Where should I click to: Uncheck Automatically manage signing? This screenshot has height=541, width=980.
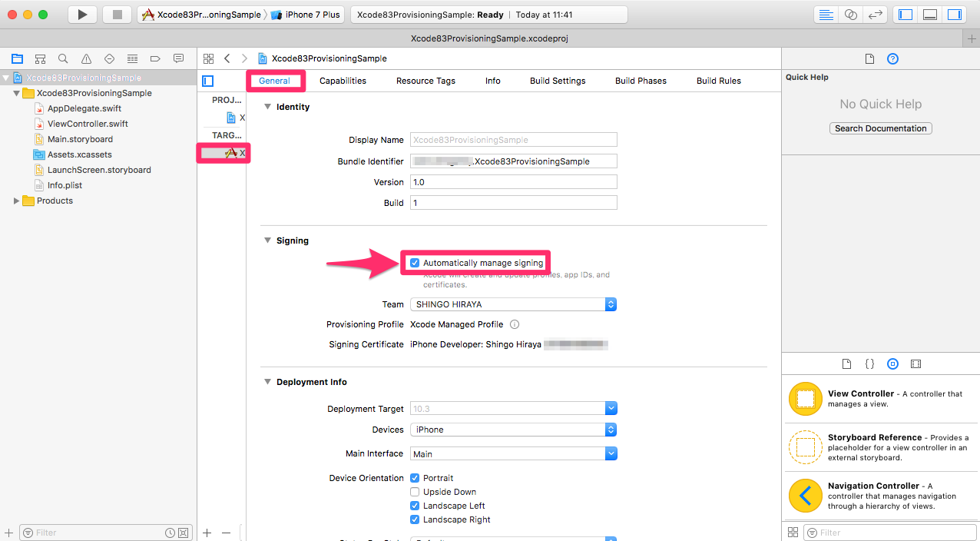[x=415, y=263]
